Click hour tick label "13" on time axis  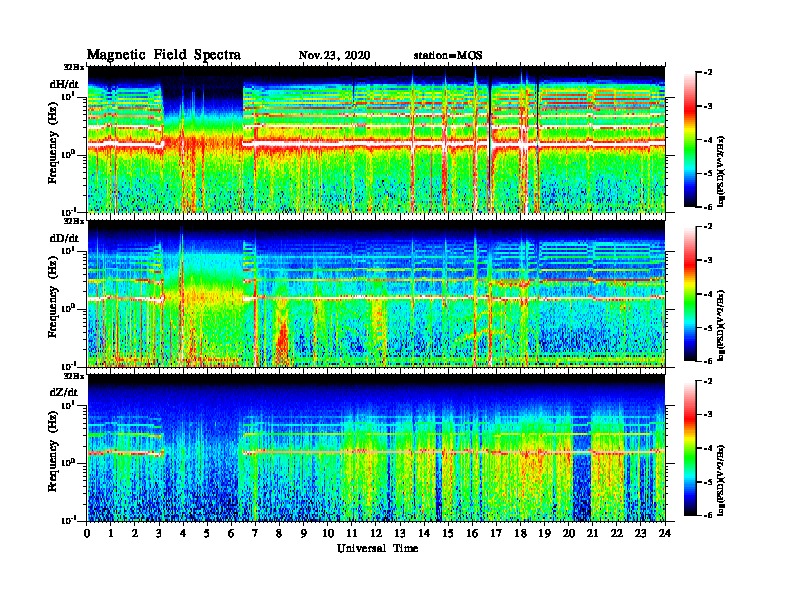(400, 533)
